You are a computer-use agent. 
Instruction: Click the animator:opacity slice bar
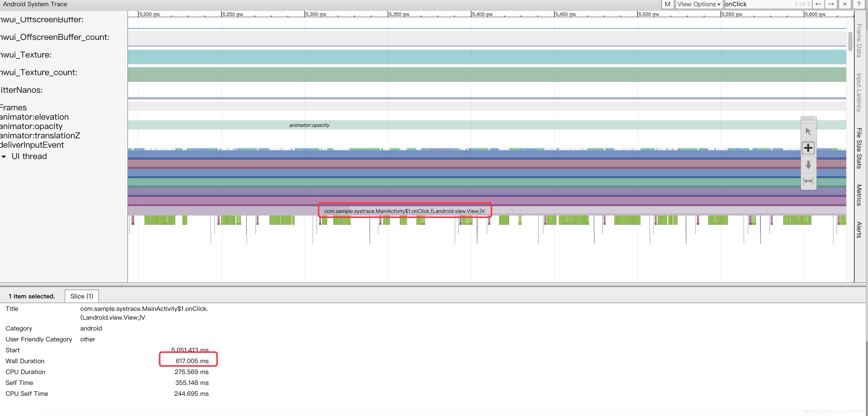[309, 125]
